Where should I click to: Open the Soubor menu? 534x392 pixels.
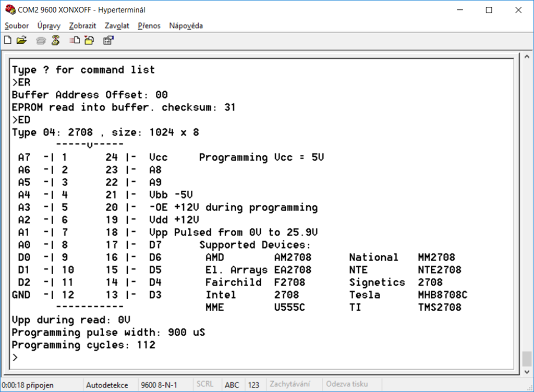pyautogui.click(x=17, y=26)
